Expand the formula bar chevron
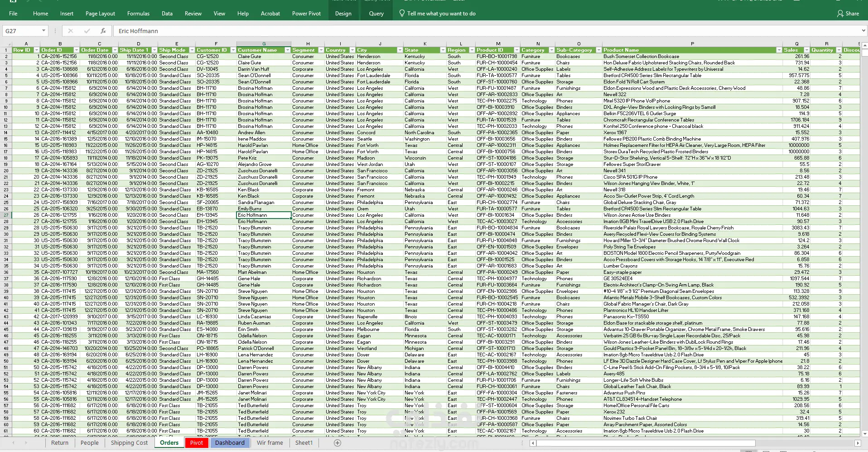868x452 pixels. tap(863, 31)
